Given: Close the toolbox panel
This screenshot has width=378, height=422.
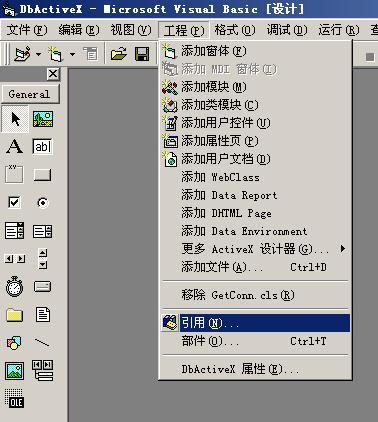Looking at the screenshot, I should tap(53, 74).
